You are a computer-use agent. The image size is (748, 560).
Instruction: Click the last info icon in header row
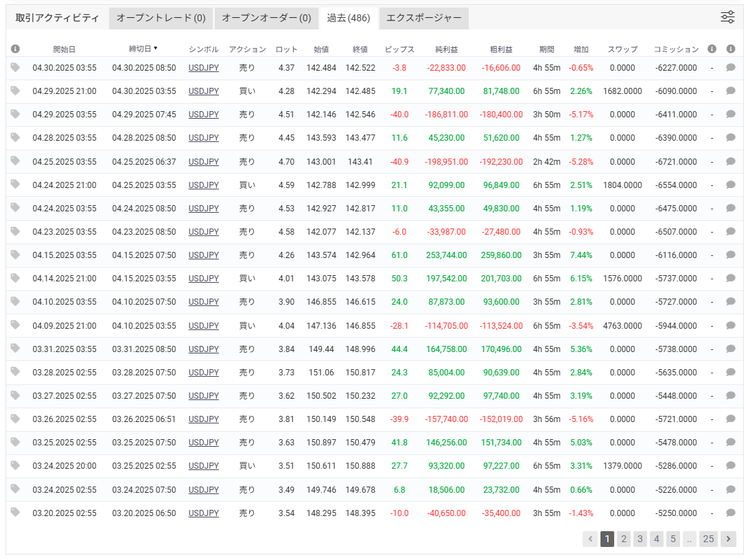coord(730,49)
